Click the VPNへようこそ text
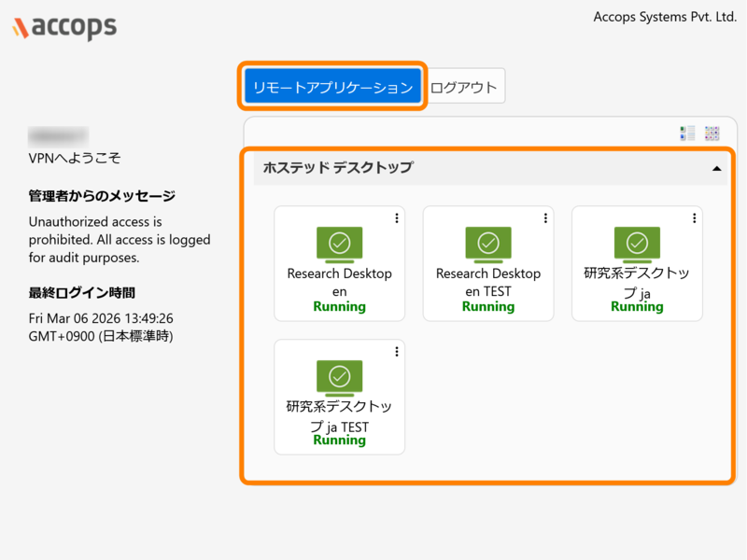The width and height of the screenshot is (747, 560). (75, 158)
